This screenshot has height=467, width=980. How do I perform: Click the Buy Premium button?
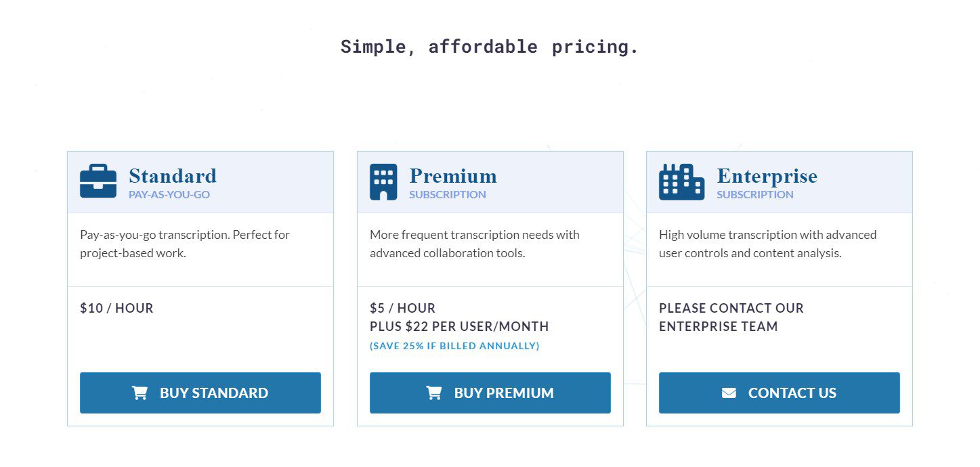point(490,393)
